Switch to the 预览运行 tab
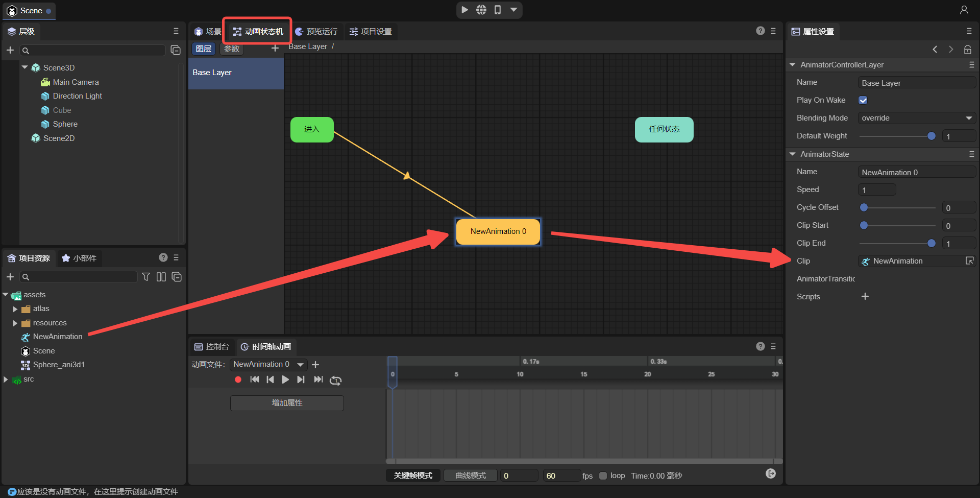Viewport: 980px width, 498px height. [316, 32]
